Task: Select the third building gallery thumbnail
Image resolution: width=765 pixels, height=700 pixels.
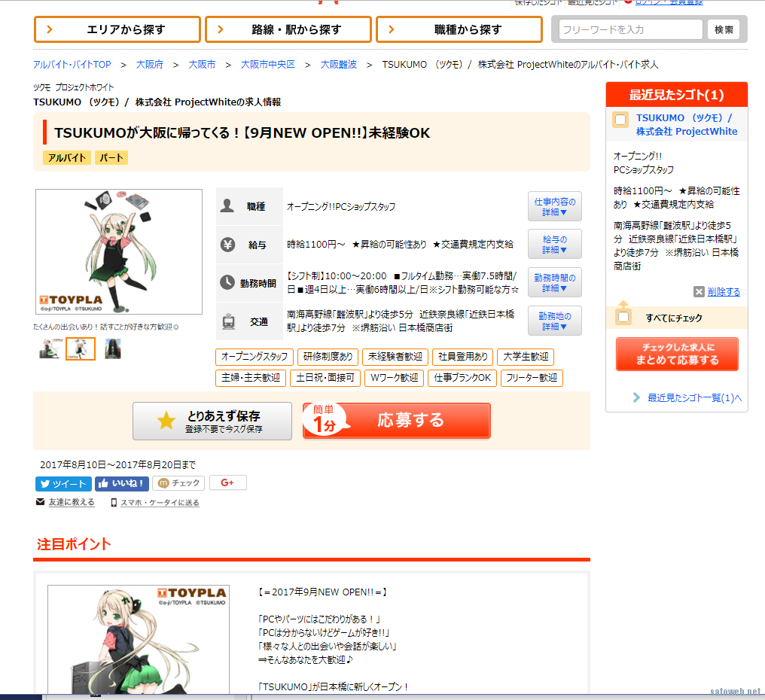Action: pyautogui.click(x=113, y=348)
